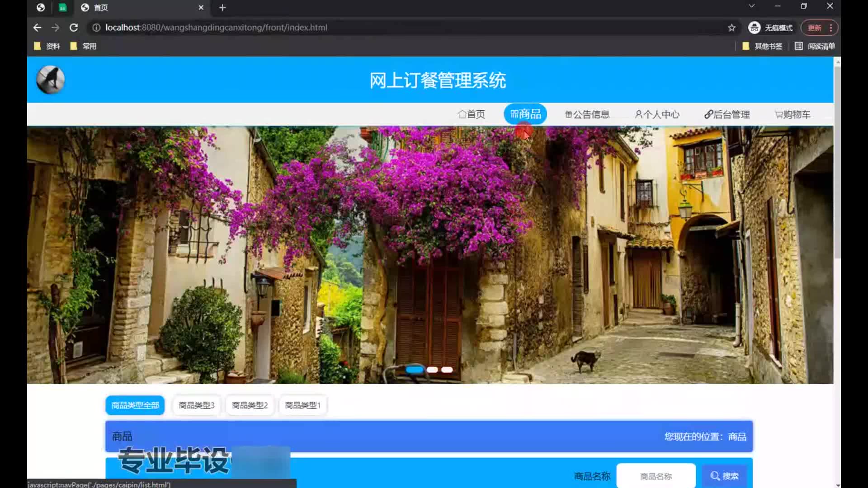Select the 商品类型全部 filter
The image size is (868, 488).
pos(135,405)
